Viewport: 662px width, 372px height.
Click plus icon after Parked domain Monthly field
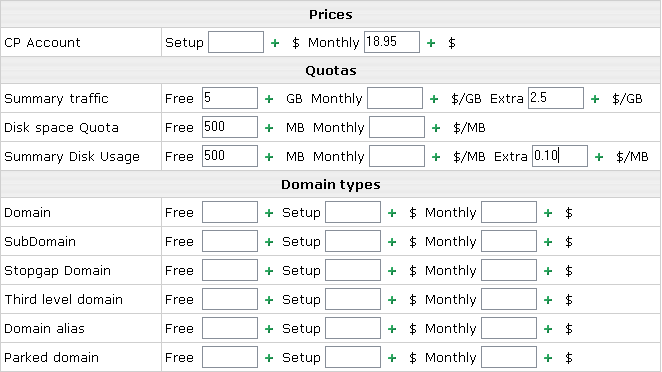tap(548, 358)
